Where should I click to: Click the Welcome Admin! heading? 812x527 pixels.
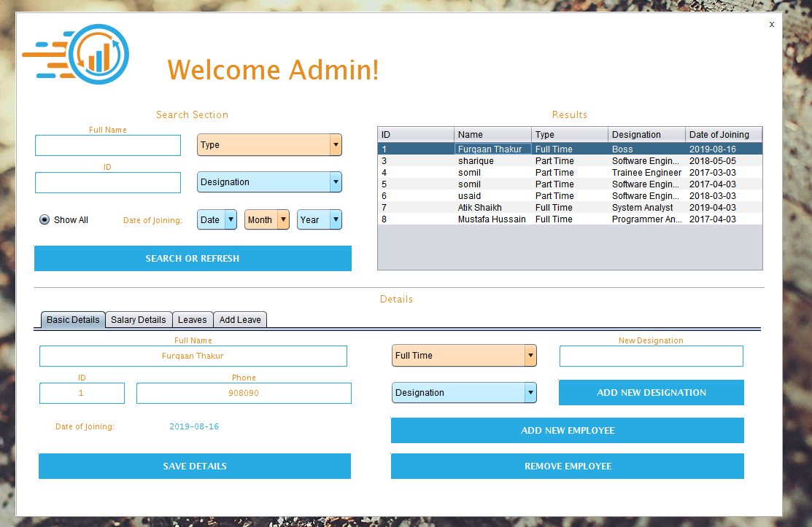[x=273, y=70]
